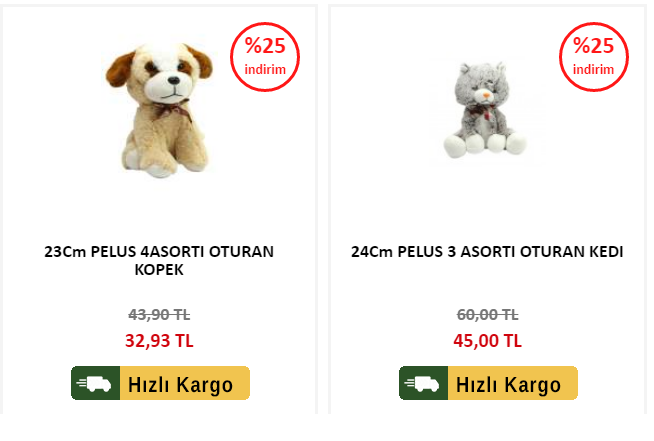Screen dimensions: 654x441
Task: Click the word KOPEK in the dog title
Action: [x=159, y=270]
